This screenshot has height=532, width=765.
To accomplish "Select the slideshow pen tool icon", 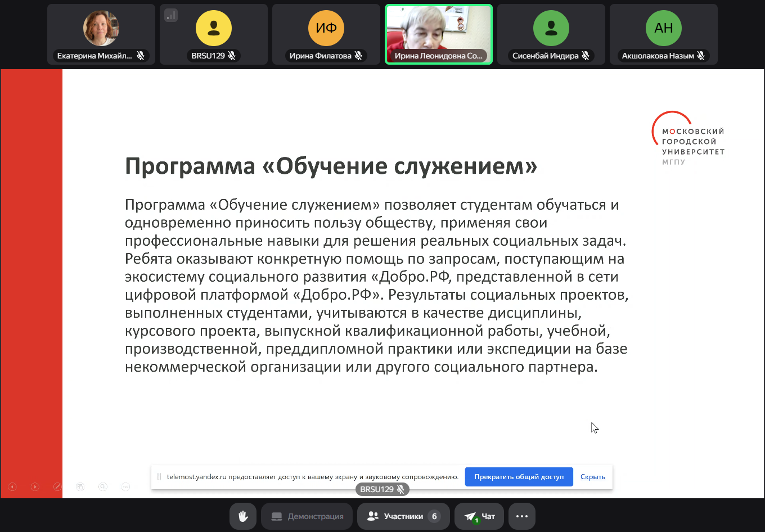I will pos(57,487).
